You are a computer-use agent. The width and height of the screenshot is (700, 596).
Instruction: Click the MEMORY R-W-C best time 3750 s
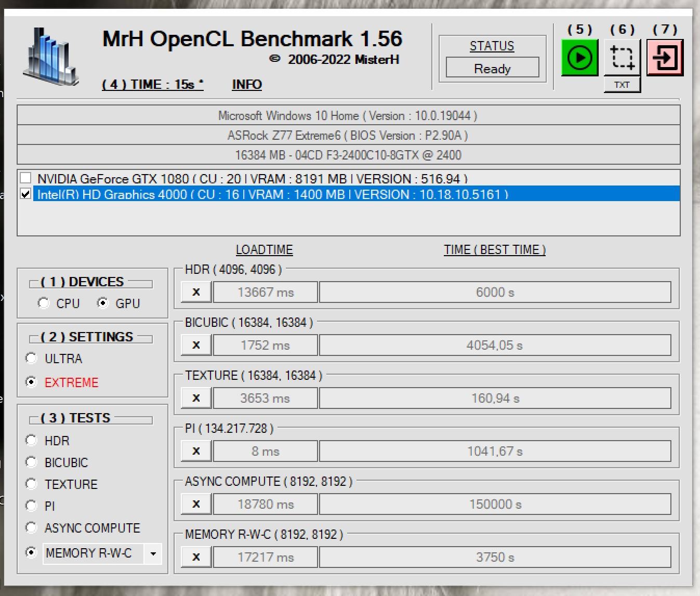pyautogui.click(x=495, y=557)
